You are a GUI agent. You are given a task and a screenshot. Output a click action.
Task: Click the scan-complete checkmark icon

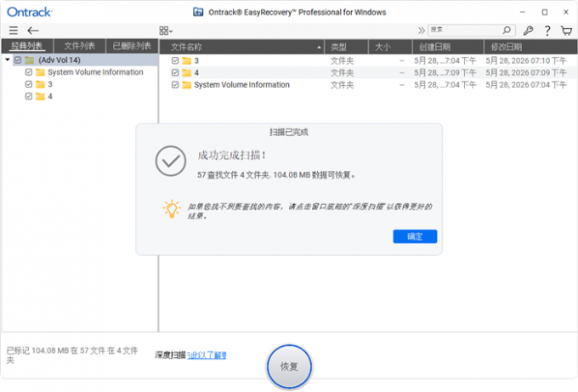(x=171, y=161)
